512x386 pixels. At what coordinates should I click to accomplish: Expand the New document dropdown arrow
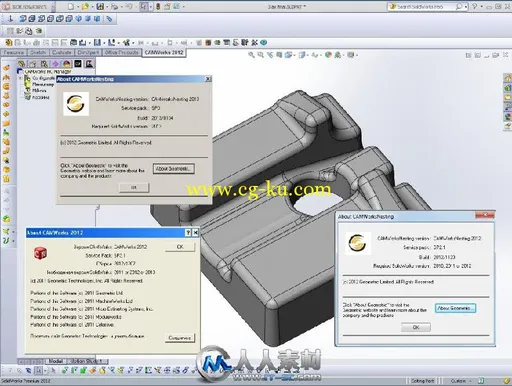78,7
